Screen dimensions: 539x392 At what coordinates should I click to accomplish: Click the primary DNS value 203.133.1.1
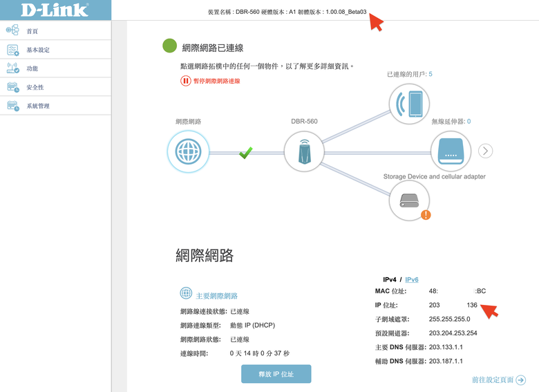pyautogui.click(x=446, y=347)
